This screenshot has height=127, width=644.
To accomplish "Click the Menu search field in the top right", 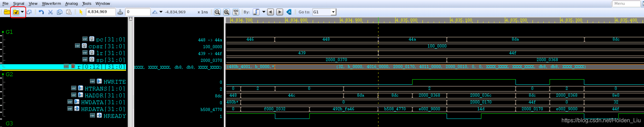I will point(626,3).
